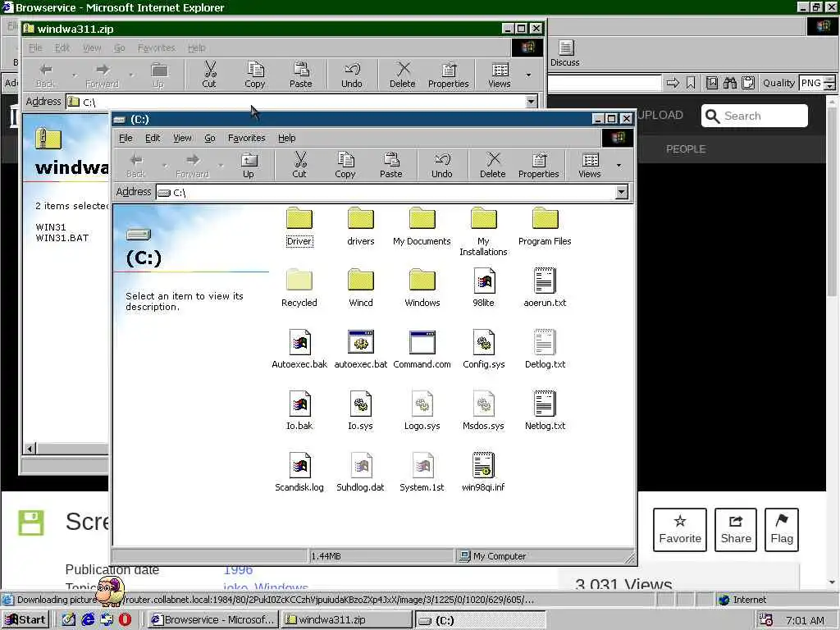
Task: Select the Detlog.txt file
Action: coord(545,349)
